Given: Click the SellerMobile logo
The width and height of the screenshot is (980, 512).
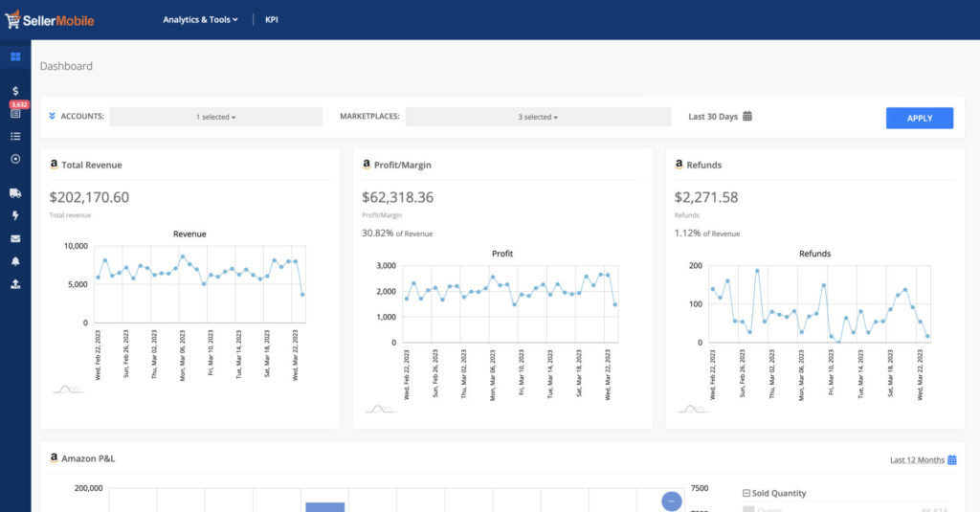Looking at the screenshot, I should click(50, 20).
